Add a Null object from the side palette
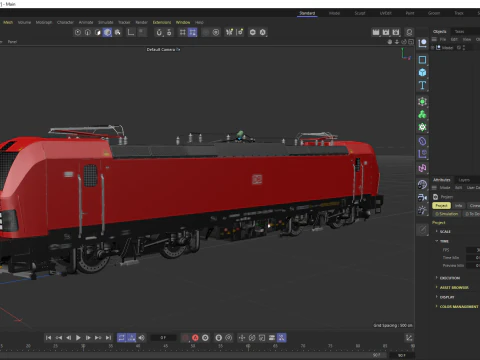 tap(422, 43)
